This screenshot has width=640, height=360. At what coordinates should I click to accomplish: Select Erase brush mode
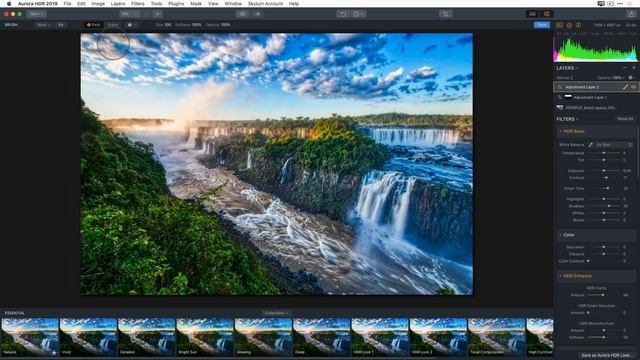113,25
